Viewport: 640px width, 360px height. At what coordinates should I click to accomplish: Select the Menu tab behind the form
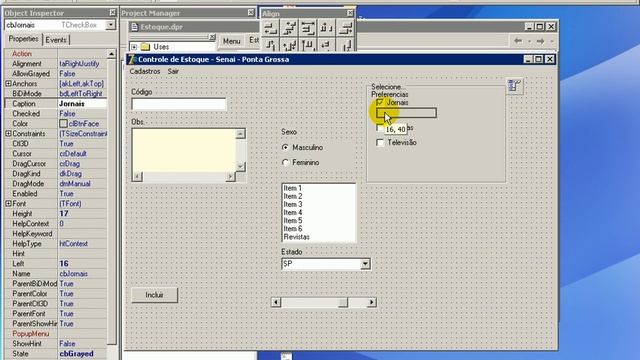click(x=231, y=41)
